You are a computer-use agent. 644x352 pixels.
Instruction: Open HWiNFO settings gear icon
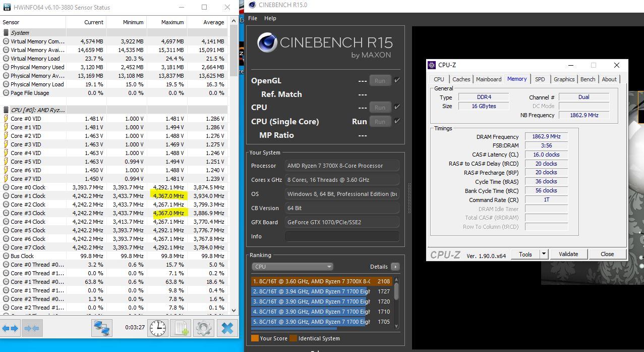click(x=204, y=328)
